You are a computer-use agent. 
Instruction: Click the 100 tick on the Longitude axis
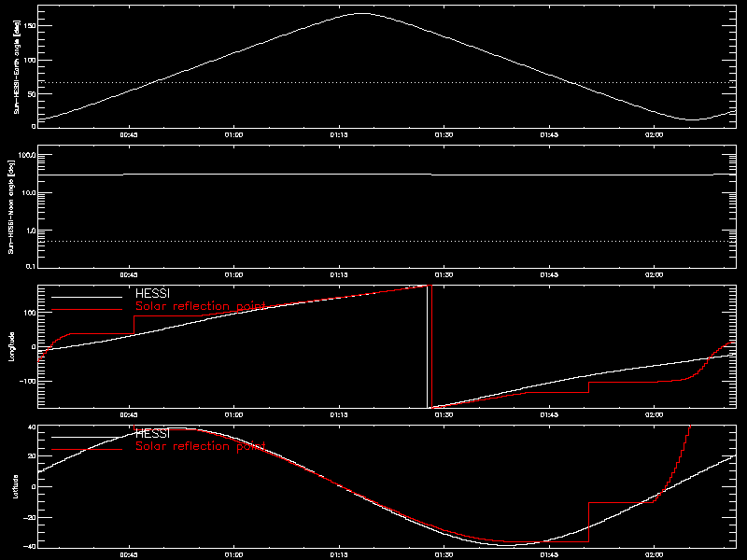pos(30,313)
